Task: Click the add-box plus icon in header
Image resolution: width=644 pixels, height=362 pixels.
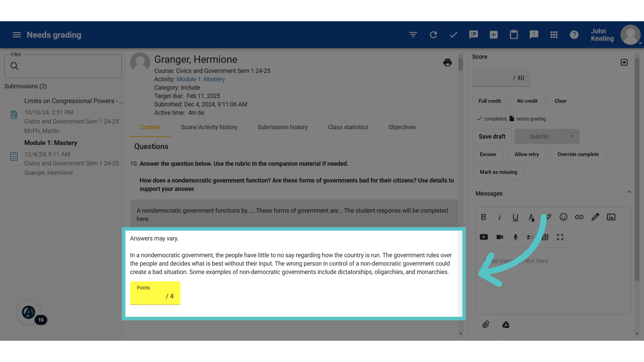Action: tap(494, 35)
